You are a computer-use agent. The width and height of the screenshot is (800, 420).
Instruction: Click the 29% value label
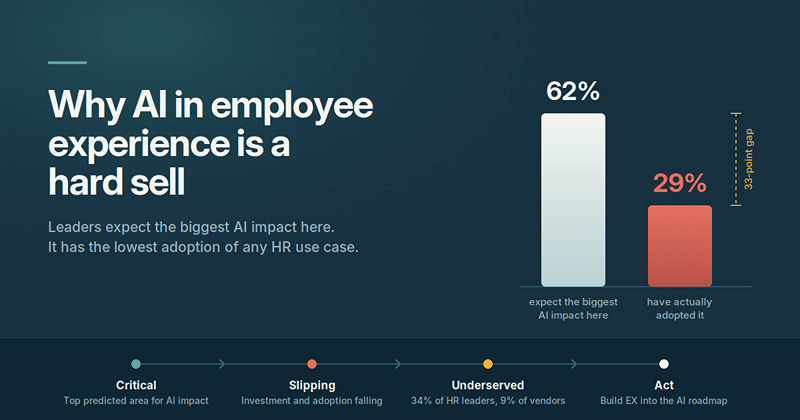coord(680,183)
